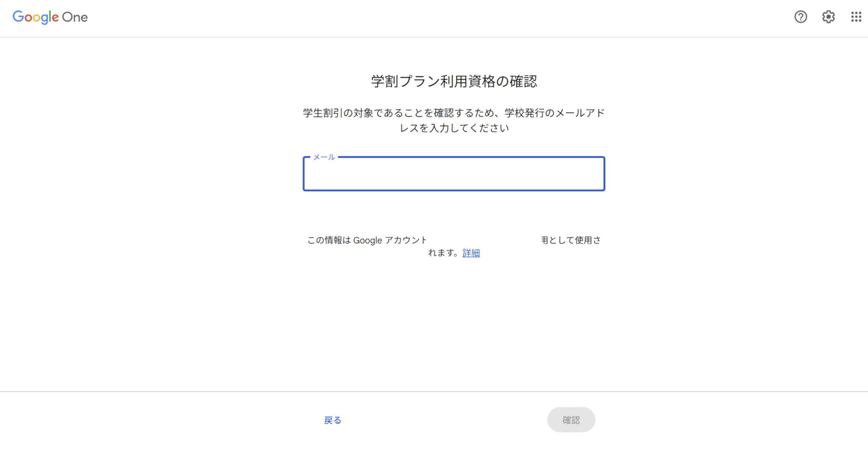Open the 詳細 details link

point(471,253)
